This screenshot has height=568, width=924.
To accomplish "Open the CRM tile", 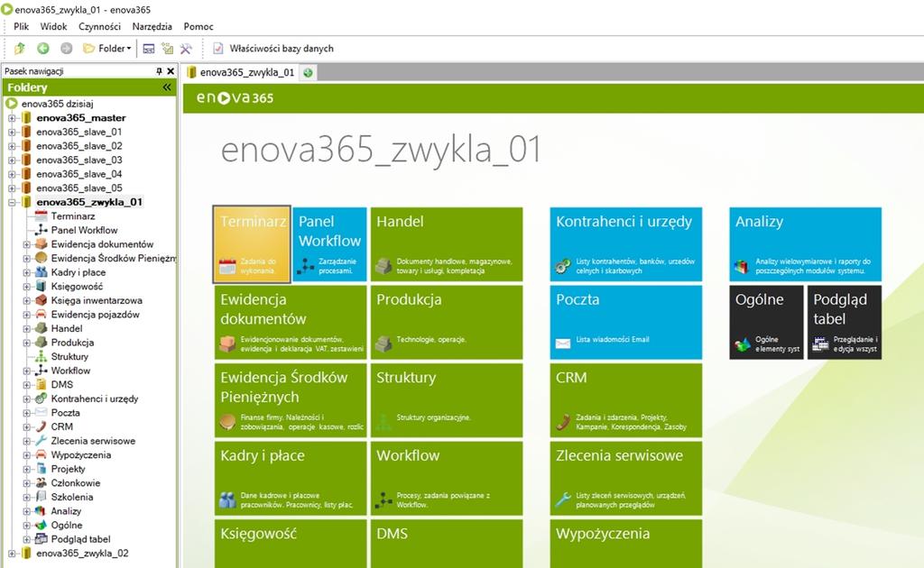I will click(x=626, y=400).
